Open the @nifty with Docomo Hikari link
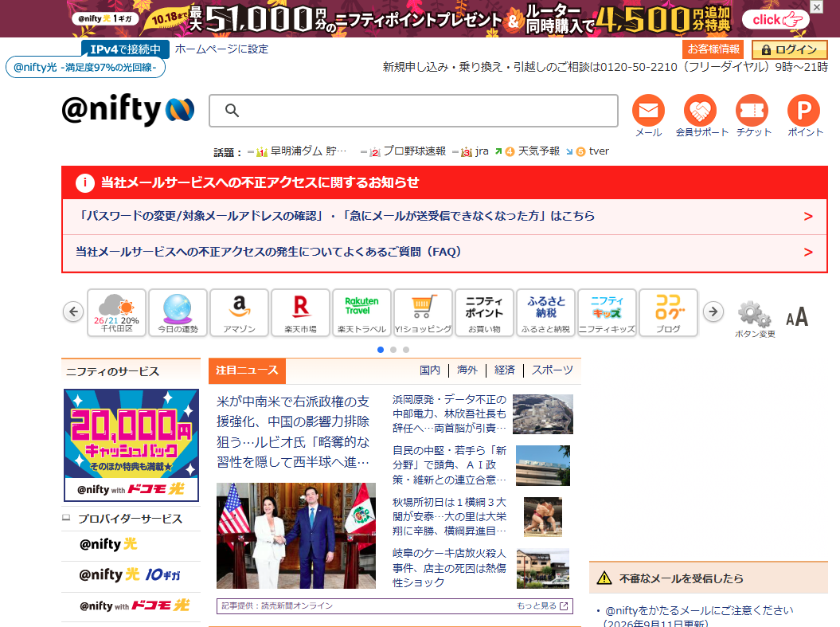840x627 pixels. point(135,605)
